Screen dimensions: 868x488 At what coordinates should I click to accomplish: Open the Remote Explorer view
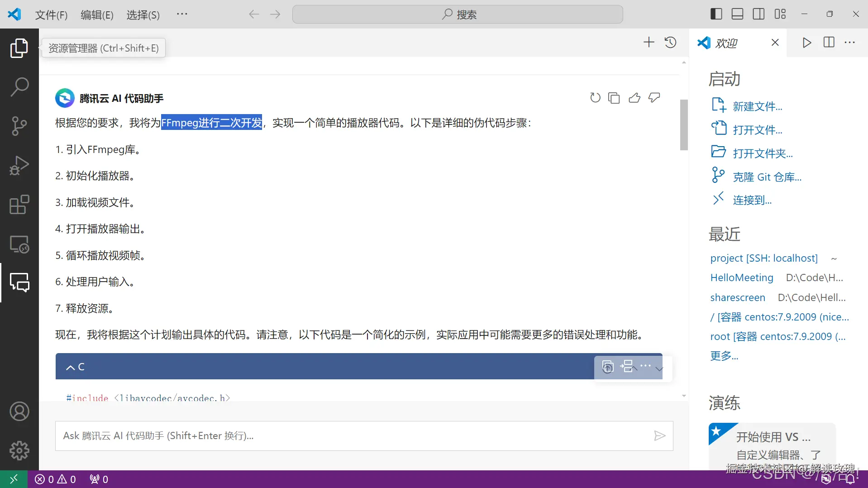19,244
